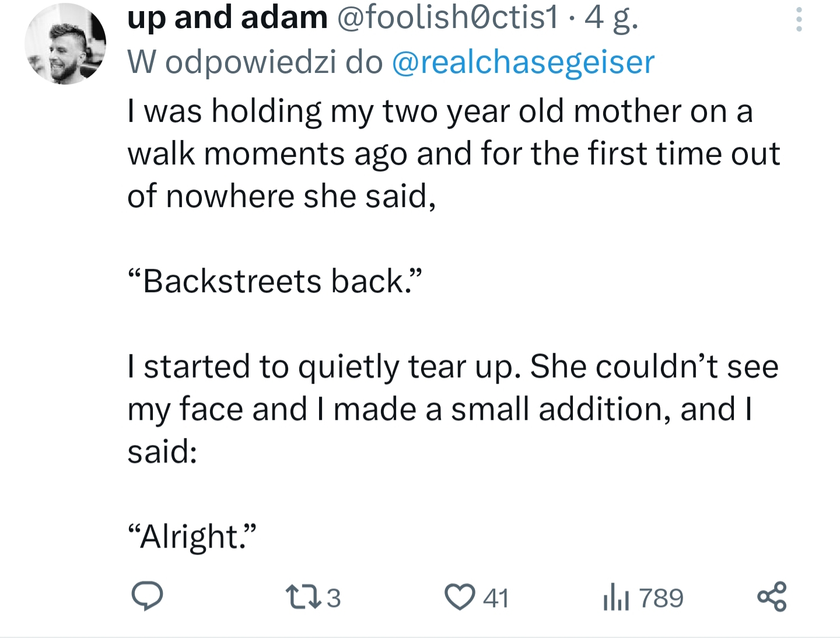Viewport: 840px width, 638px height.
Task: Click the "W odpowiedzi do" reply label
Action: pos(255,62)
